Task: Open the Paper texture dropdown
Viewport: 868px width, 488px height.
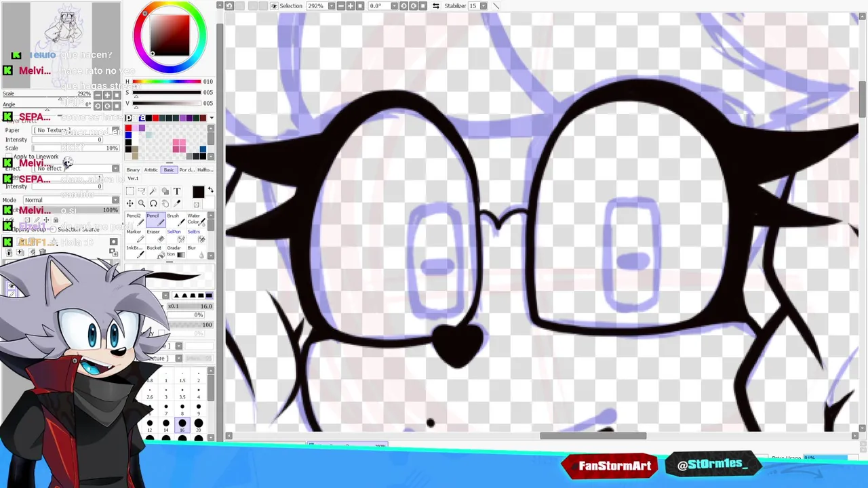Action: (x=115, y=130)
